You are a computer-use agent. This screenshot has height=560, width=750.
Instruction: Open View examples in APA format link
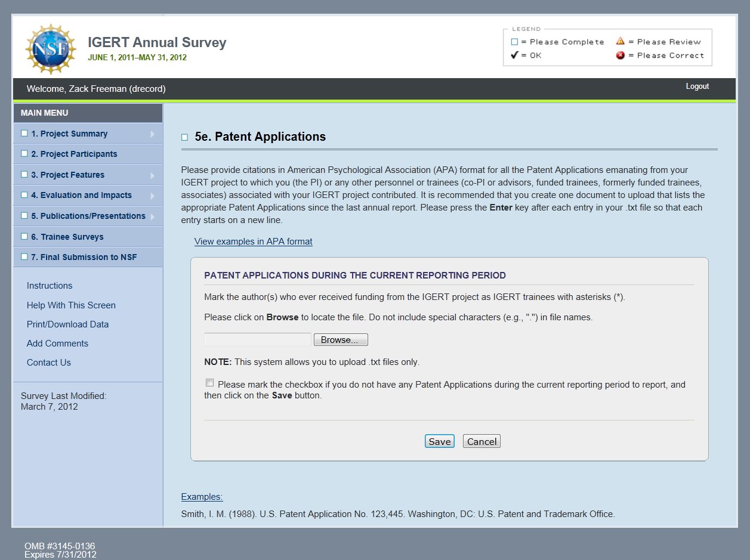point(253,242)
